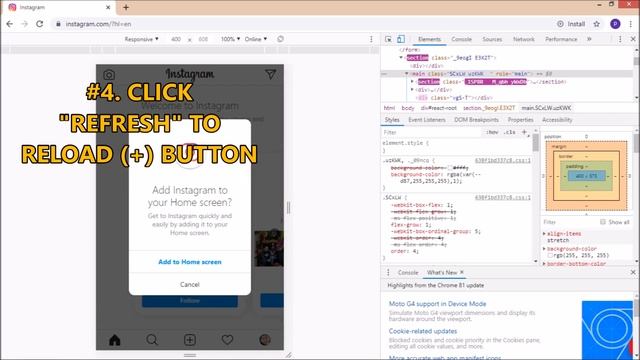Open the Event Listeners pane tab

pos(427,120)
